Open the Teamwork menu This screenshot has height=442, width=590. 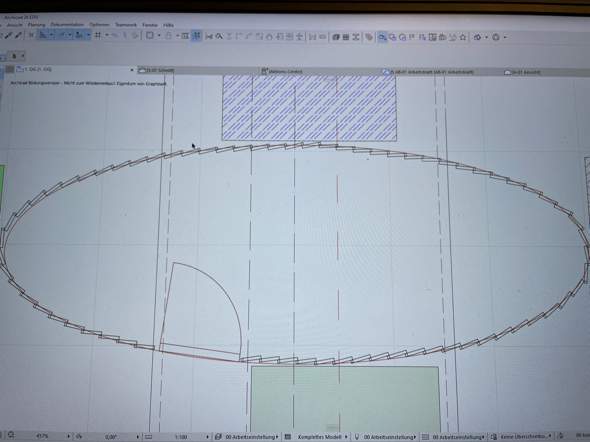click(x=126, y=25)
